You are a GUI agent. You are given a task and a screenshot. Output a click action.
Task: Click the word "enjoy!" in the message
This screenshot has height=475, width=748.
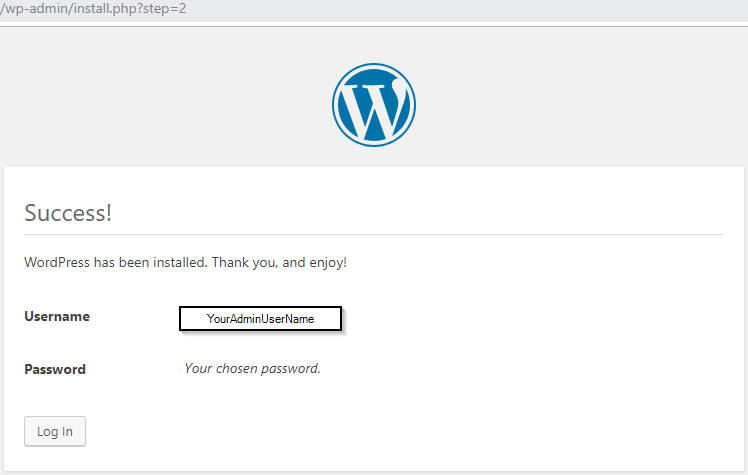click(x=325, y=263)
